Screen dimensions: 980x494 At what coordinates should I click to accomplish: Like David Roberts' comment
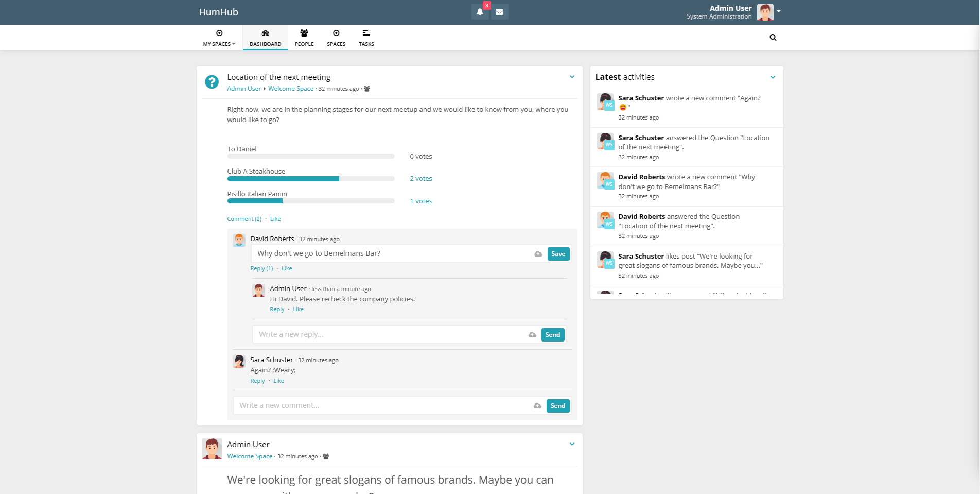287,268
